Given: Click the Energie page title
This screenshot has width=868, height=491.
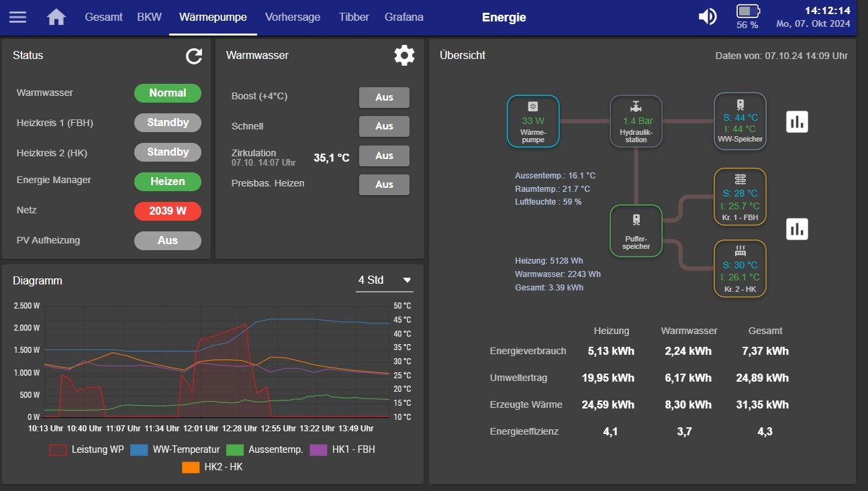Looking at the screenshot, I should coord(504,17).
